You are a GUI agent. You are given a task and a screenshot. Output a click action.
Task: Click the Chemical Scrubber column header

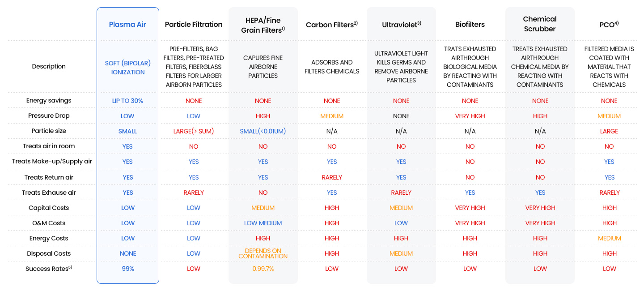540,24
